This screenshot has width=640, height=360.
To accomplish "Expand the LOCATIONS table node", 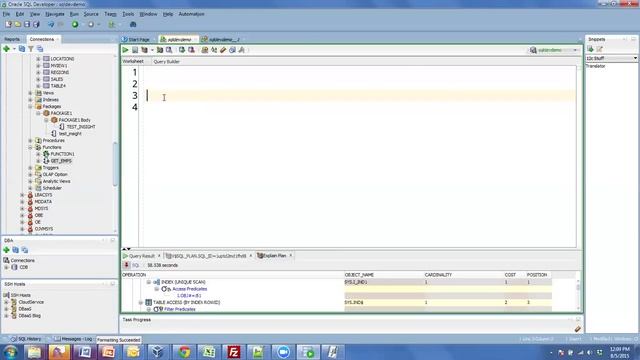I will pos(38,59).
